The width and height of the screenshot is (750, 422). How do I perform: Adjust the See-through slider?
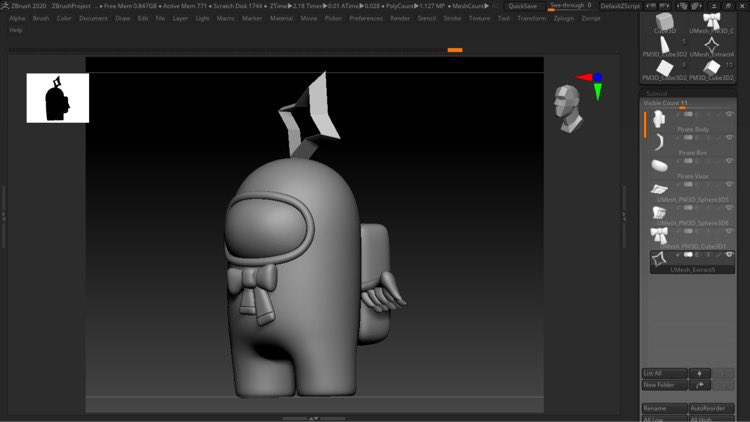coord(571,6)
